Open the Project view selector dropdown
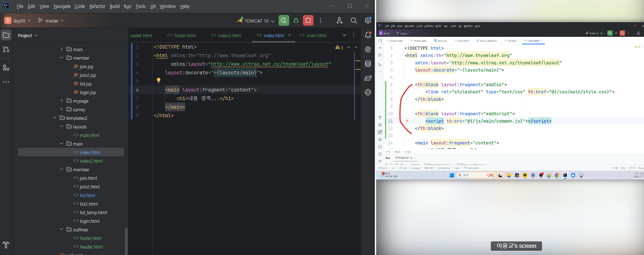Screen dimensions: 644x255 pos(28,35)
